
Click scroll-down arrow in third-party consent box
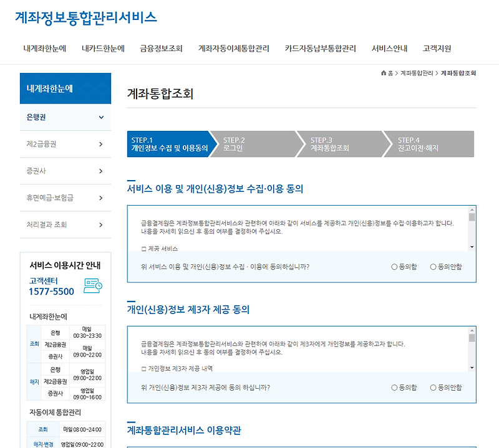(x=472, y=368)
